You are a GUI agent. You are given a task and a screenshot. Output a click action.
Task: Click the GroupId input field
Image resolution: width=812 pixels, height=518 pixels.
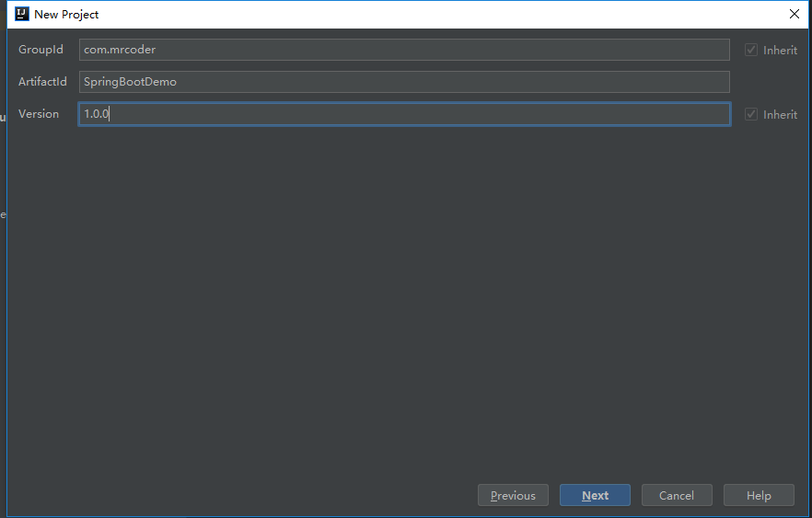(404, 50)
